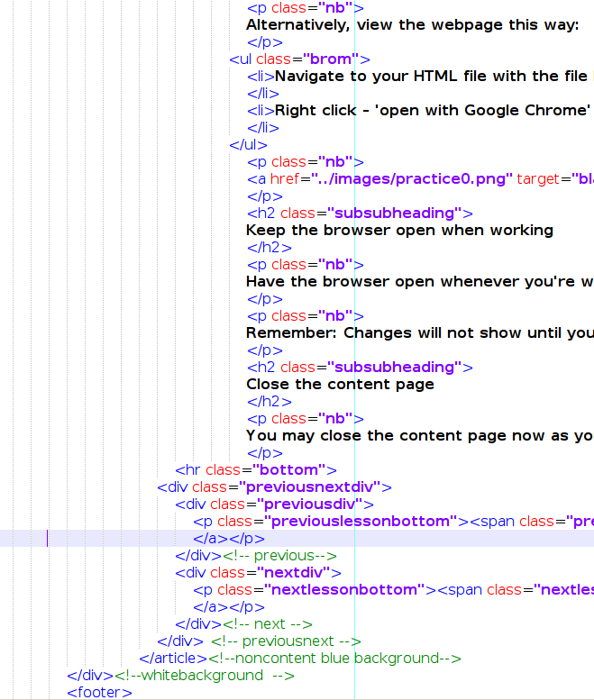Click the </a></p> line under nextlessonbottom
This screenshot has width=594, height=700.
pyautogui.click(x=229, y=607)
